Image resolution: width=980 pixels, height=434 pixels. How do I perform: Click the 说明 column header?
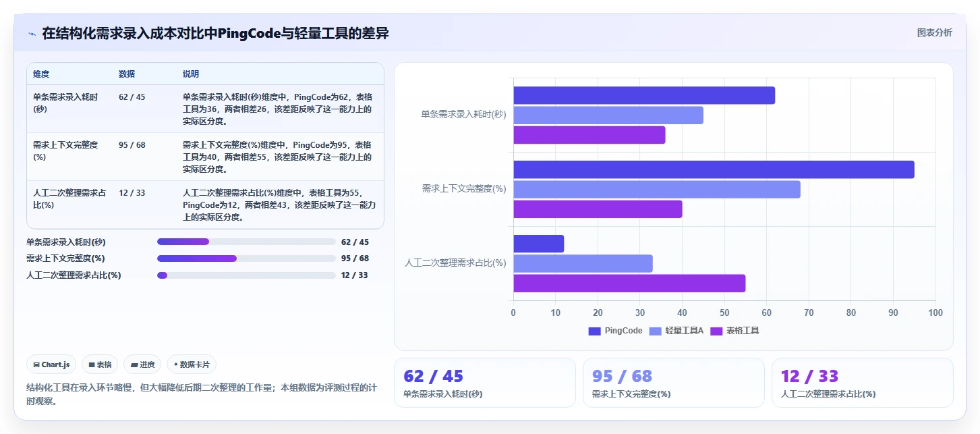(x=191, y=74)
